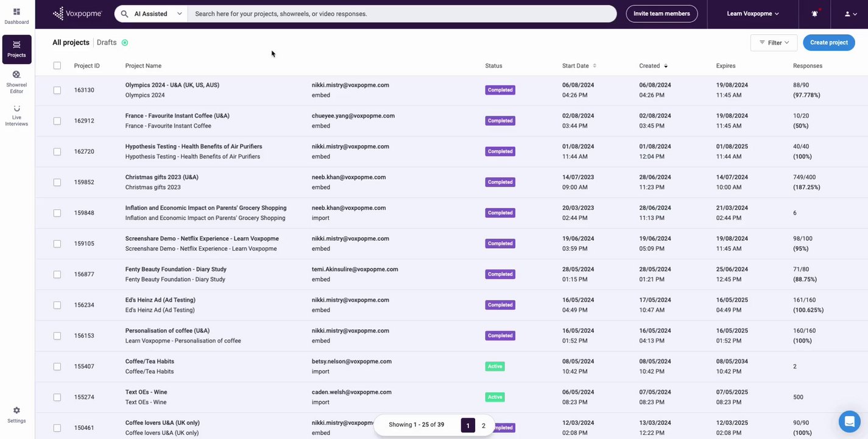Check the box beside project 159848
Viewport: 868px width, 439px height.
[57, 213]
